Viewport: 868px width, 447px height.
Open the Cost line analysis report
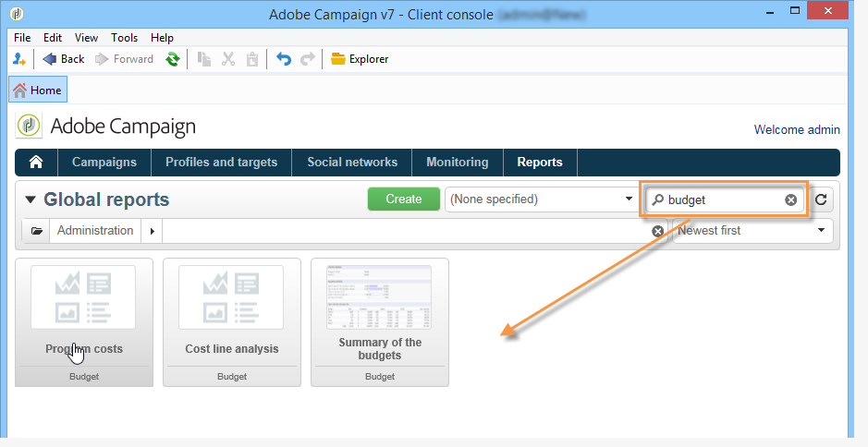click(232, 322)
